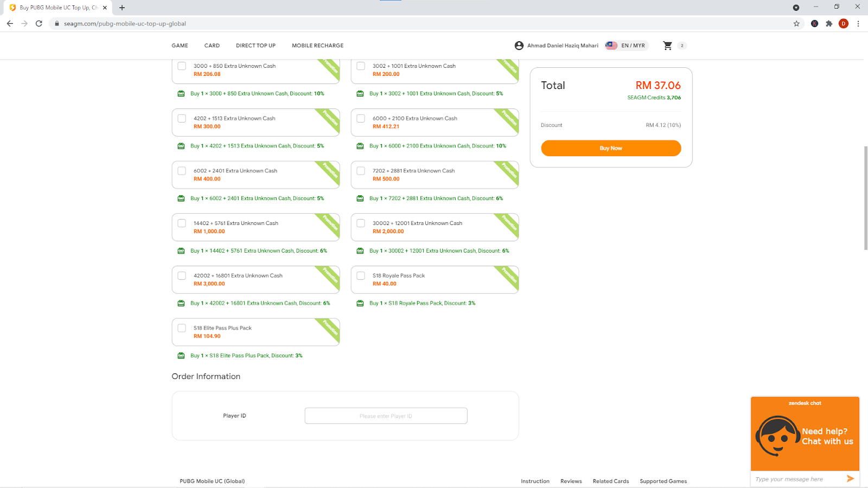Reload the SEAGM page

coord(39,23)
